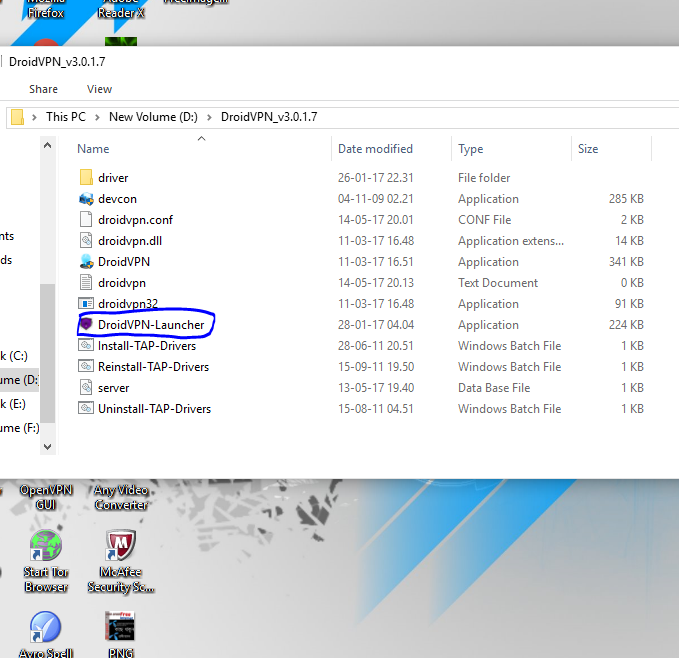
Task: Click the DroidVPN-Launcher file name
Action: [x=151, y=325]
